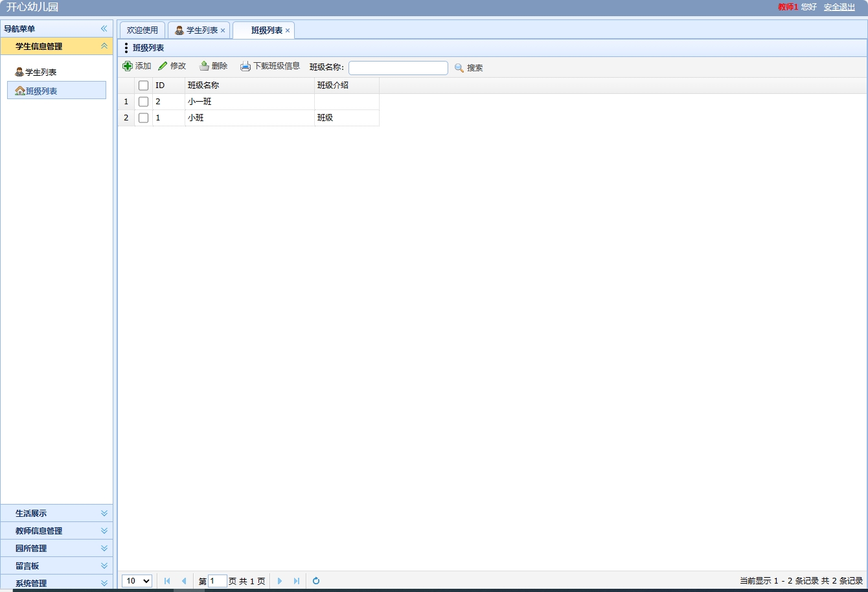Collapse the 导航菜单 navigation panel
Screen dimensions: 868x592
click(x=104, y=28)
